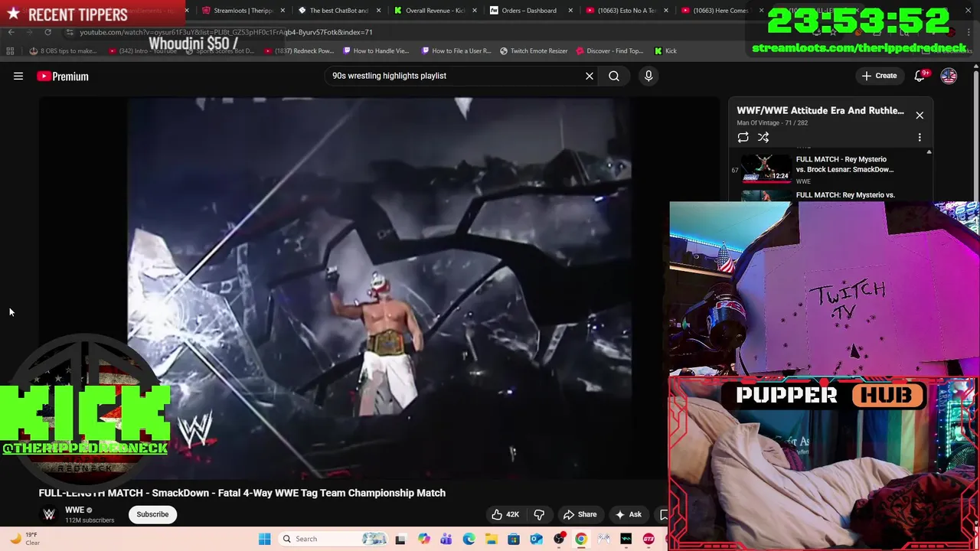The image size is (980, 551).
Task: Switch to the 'Here Comes' YouTube tab
Action: point(721,11)
